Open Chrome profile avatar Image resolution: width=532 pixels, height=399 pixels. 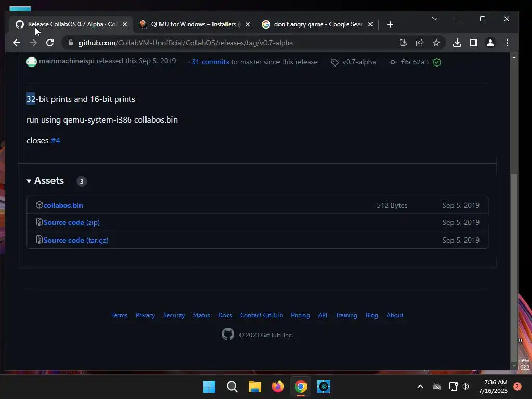490,43
